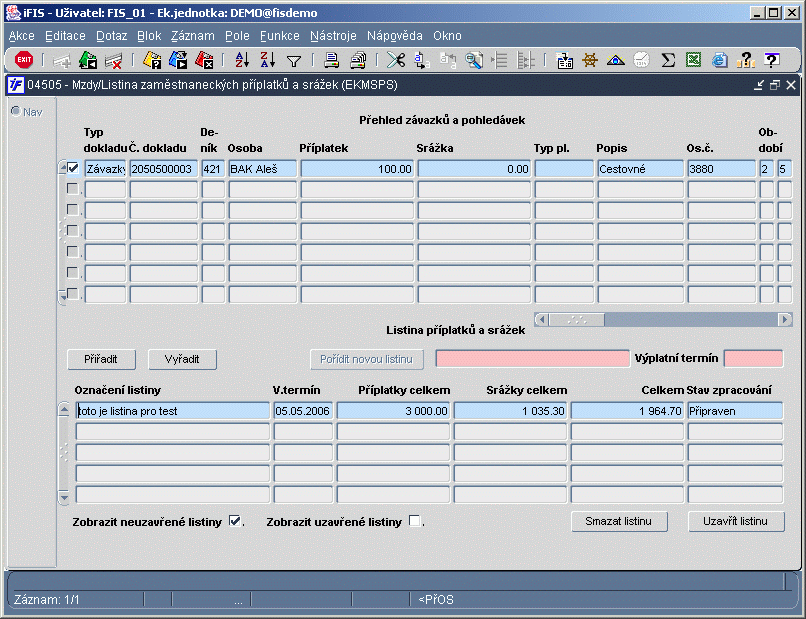Image resolution: width=806 pixels, height=619 pixels.
Task: Open the Nástroje menu
Action: coord(333,36)
